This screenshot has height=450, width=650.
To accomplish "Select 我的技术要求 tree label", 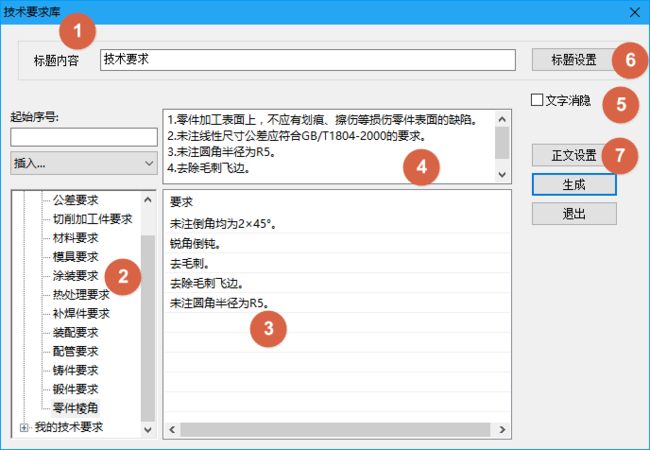I will 69,427.
